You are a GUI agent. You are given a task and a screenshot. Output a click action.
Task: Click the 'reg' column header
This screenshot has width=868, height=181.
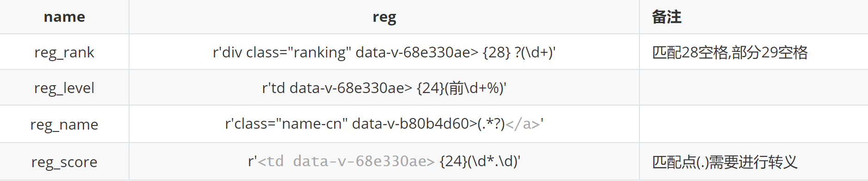pos(384,17)
